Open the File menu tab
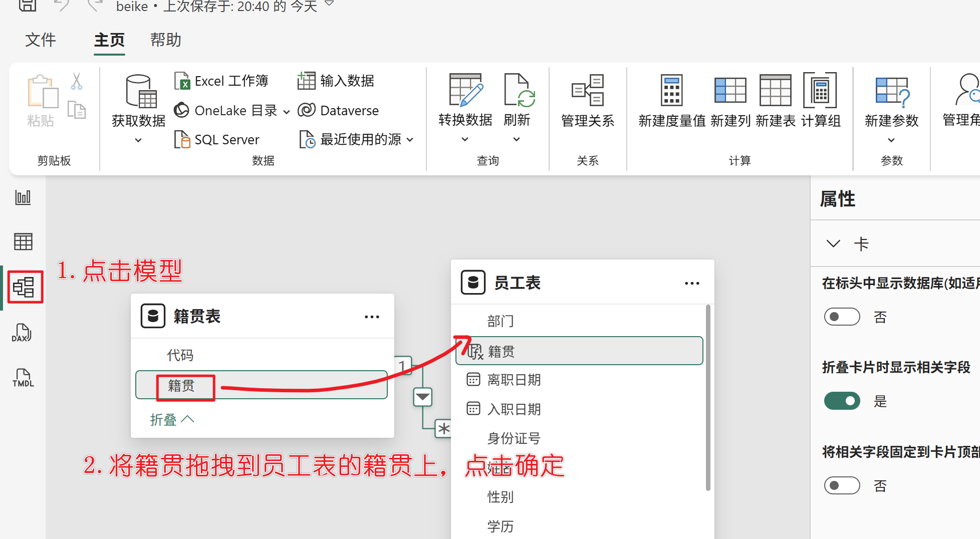980x539 pixels. tap(41, 40)
